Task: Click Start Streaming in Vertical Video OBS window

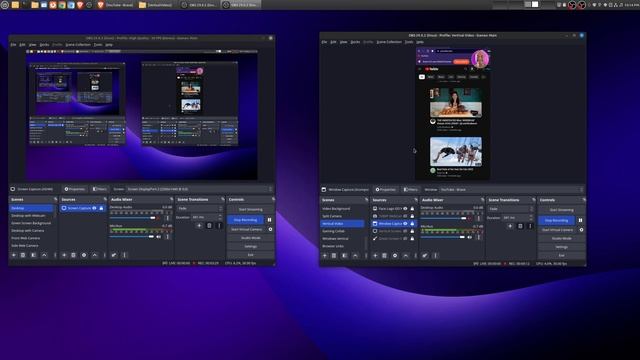Action: (x=562, y=210)
